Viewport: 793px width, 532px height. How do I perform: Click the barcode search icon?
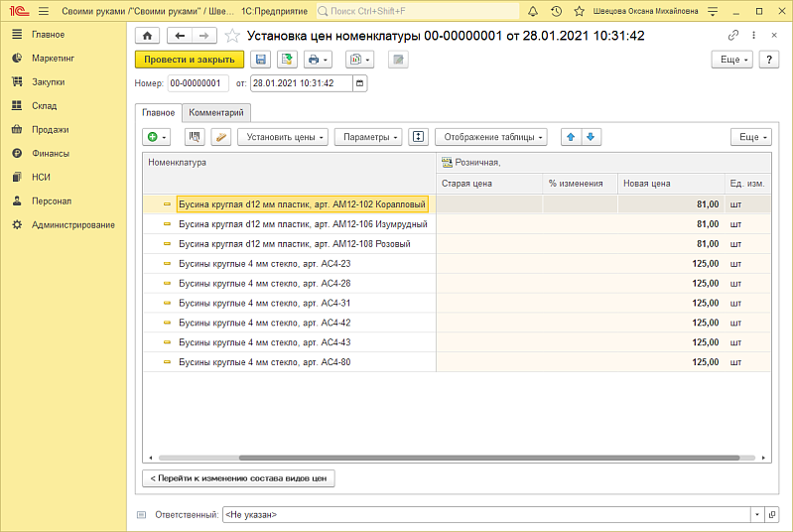click(x=195, y=137)
